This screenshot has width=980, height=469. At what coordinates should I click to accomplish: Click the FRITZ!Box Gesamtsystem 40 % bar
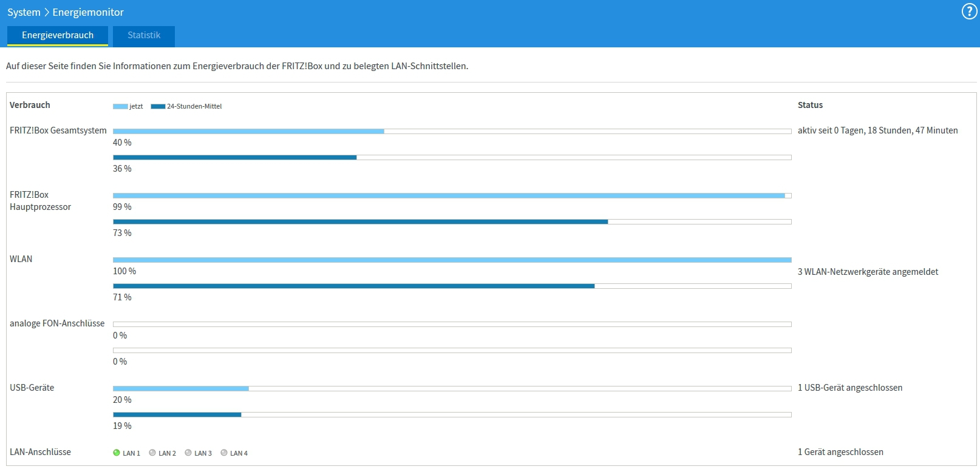248,131
